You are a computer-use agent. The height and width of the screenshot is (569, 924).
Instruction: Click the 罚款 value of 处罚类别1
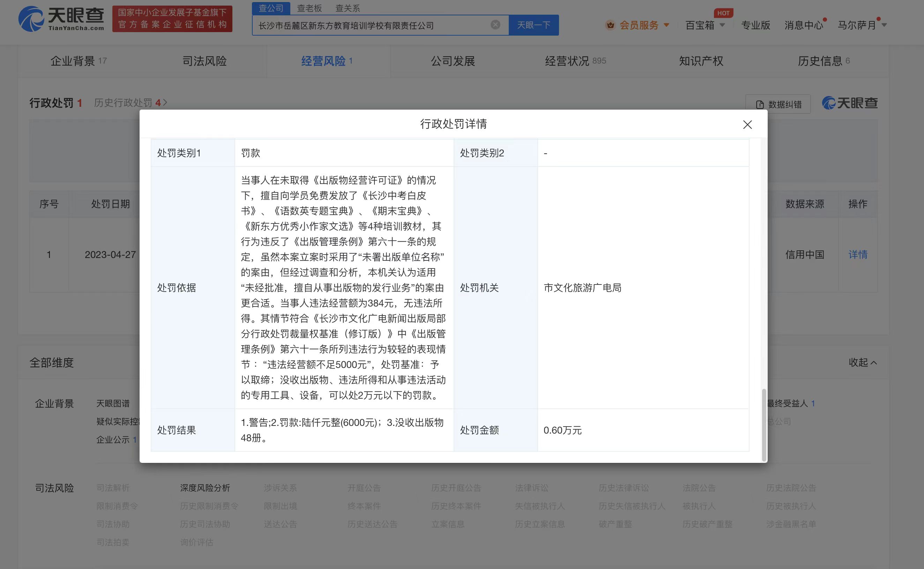click(x=251, y=153)
